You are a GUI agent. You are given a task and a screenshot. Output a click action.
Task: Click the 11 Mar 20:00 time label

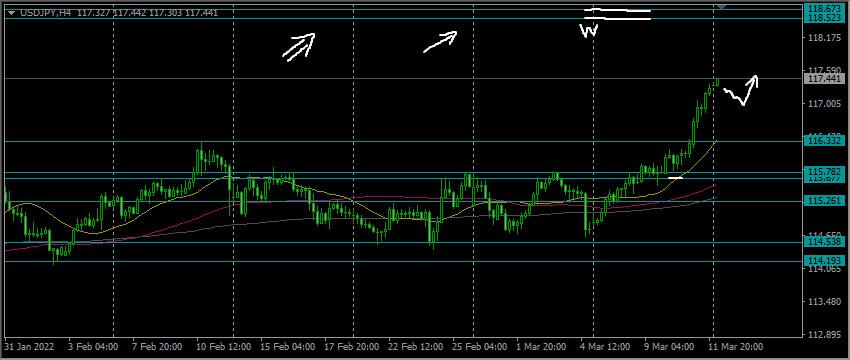point(737,346)
